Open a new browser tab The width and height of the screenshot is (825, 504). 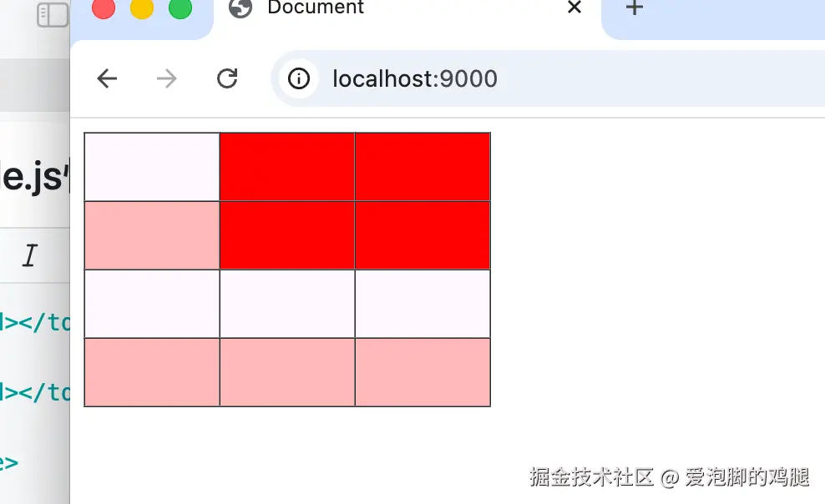coord(635,8)
